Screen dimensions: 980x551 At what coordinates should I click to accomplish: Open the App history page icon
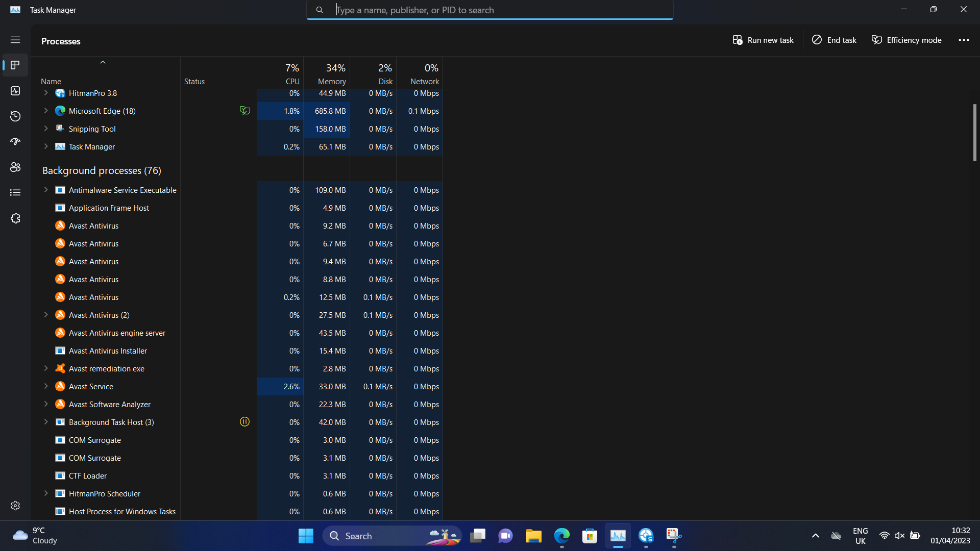tap(15, 116)
